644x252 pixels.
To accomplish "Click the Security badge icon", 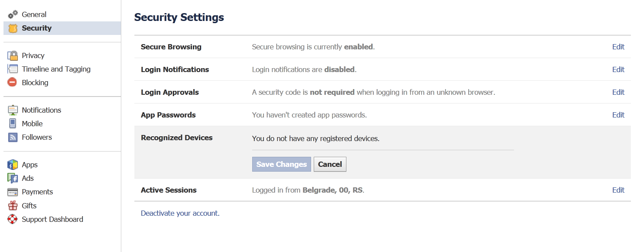I will [x=13, y=28].
